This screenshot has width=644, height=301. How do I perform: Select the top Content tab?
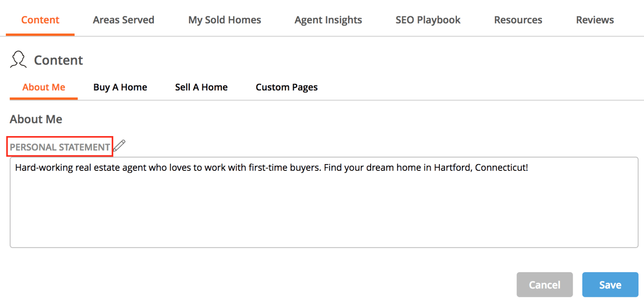[x=40, y=20]
